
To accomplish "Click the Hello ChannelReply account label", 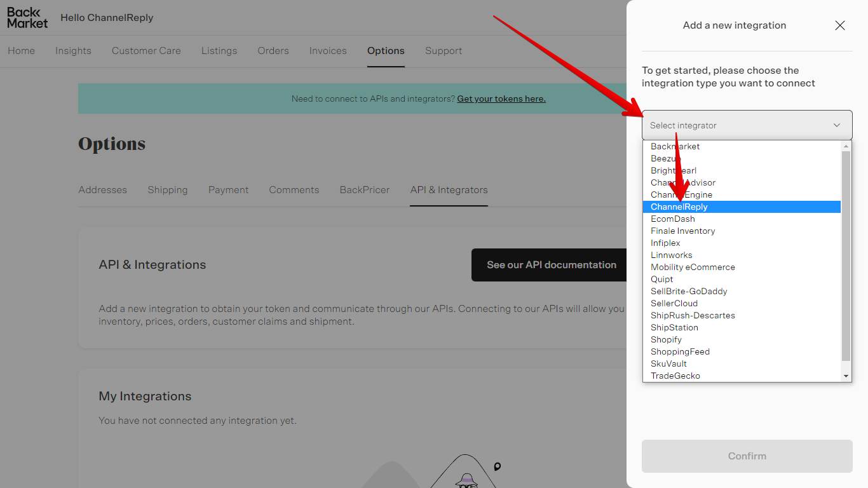I will point(107,18).
